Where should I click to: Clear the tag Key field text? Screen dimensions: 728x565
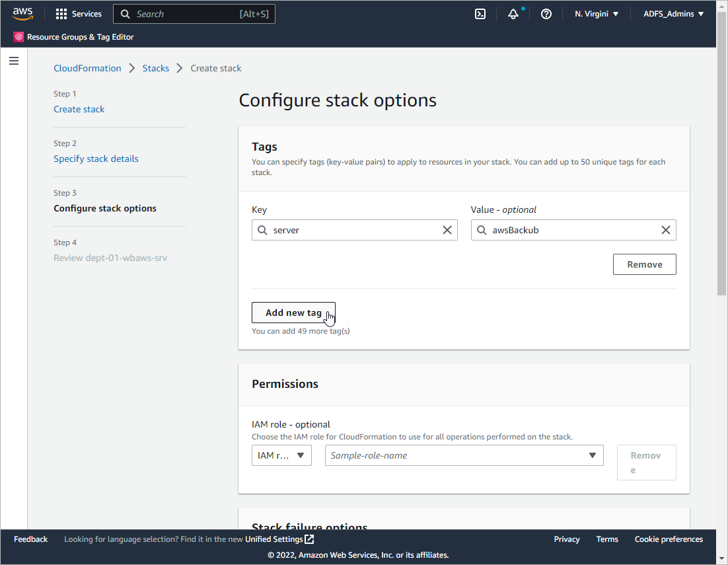click(447, 230)
